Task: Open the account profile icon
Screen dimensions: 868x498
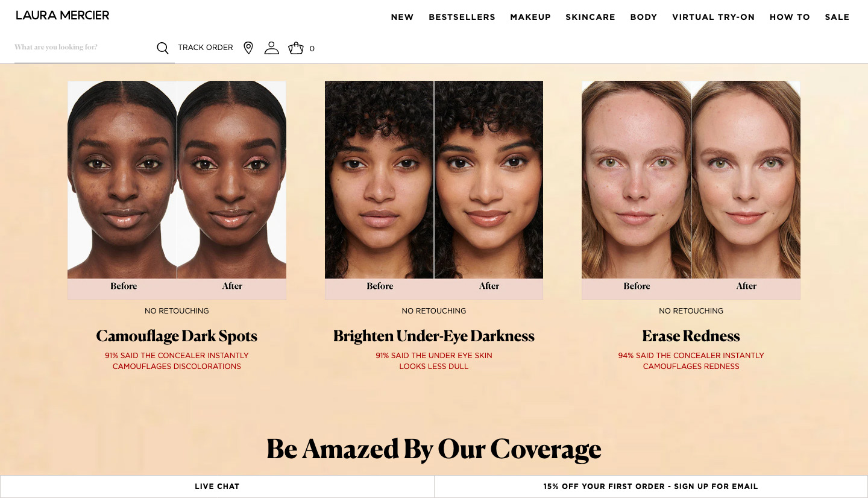Action: point(272,48)
